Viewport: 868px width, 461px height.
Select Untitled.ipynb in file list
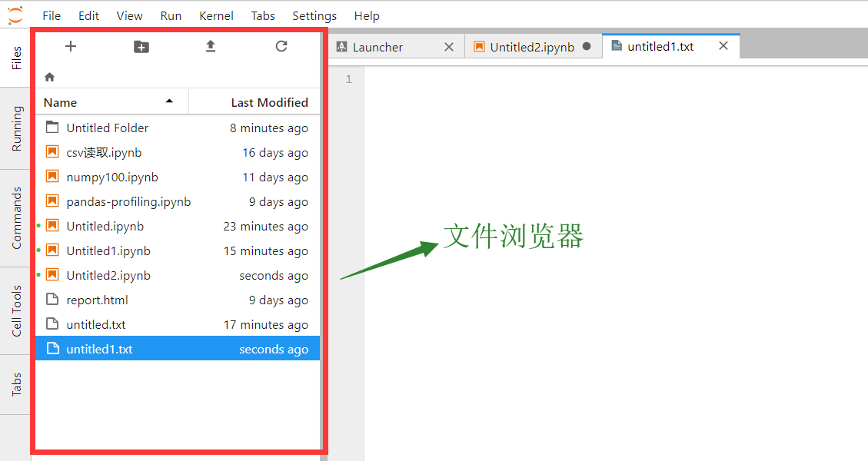click(178, 227)
